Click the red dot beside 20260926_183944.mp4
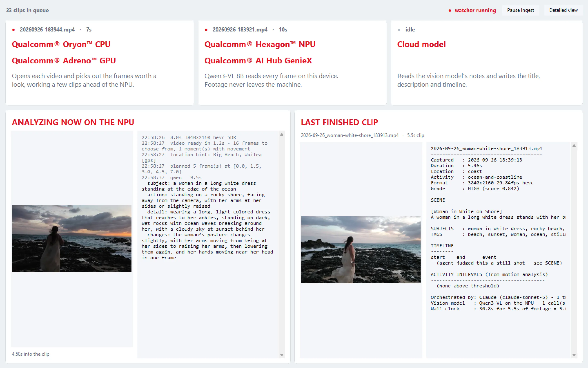588x368 pixels. tap(14, 30)
